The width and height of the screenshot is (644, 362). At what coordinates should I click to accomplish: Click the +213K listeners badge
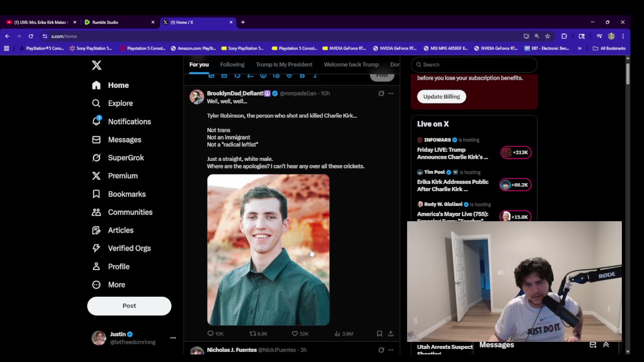(x=516, y=152)
